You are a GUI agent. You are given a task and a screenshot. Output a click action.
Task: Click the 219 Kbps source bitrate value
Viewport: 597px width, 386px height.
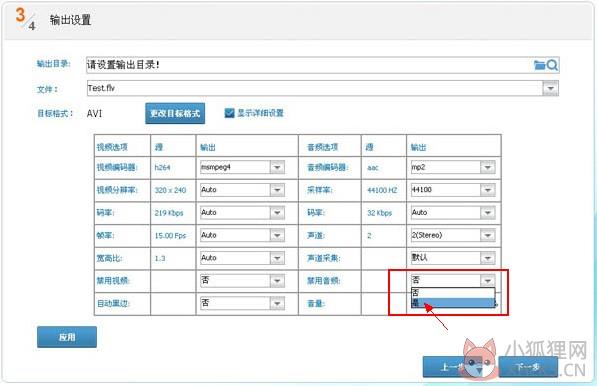click(x=169, y=213)
